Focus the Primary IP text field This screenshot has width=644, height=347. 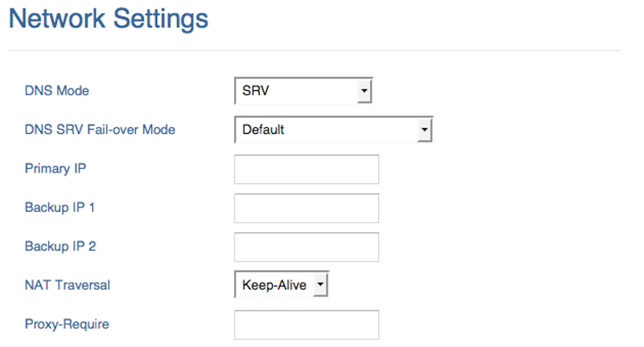click(x=306, y=169)
